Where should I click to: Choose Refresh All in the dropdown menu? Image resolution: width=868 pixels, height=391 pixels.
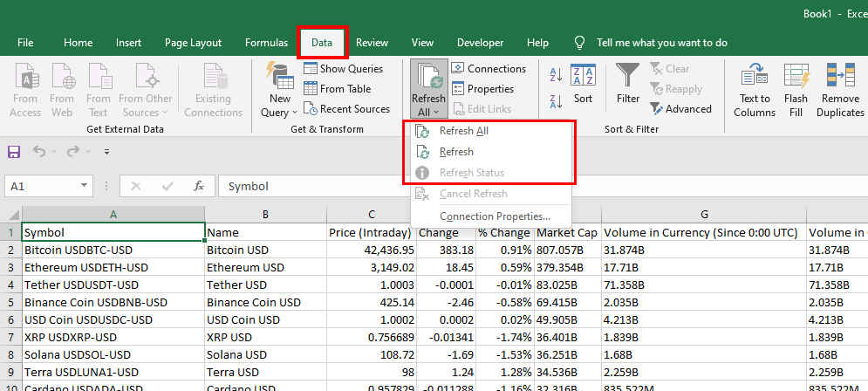(x=490, y=131)
